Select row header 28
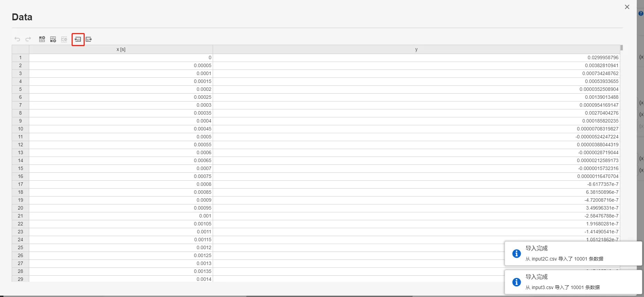The image size is (644, 297). [x=20, y=271]
